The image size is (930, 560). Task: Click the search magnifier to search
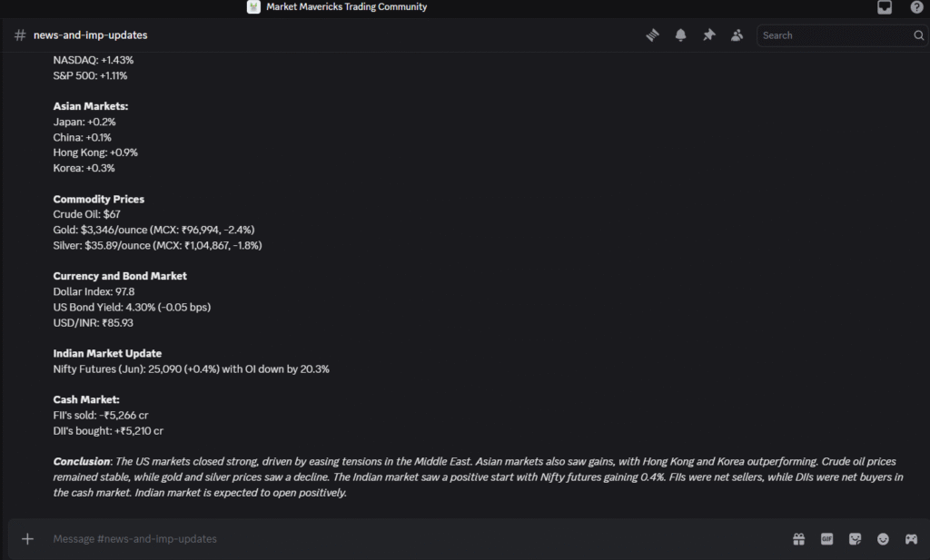917,35
